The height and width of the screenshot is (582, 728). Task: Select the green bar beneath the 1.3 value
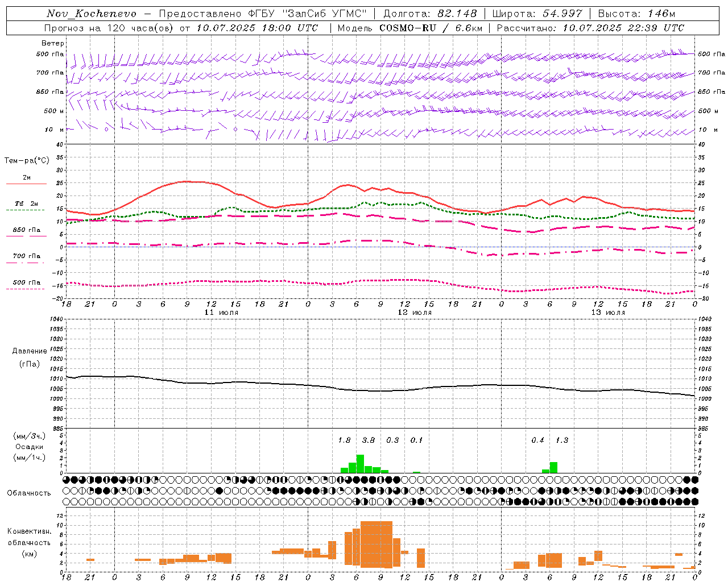(x=553, y=467)
